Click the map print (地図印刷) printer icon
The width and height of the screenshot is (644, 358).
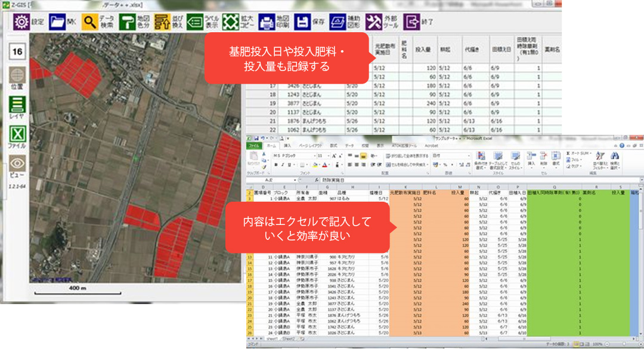coord(266,22)
